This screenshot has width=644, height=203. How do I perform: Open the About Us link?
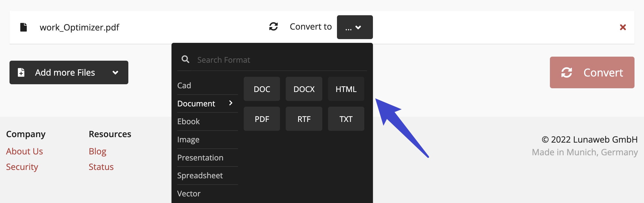(x=24, y=151)
